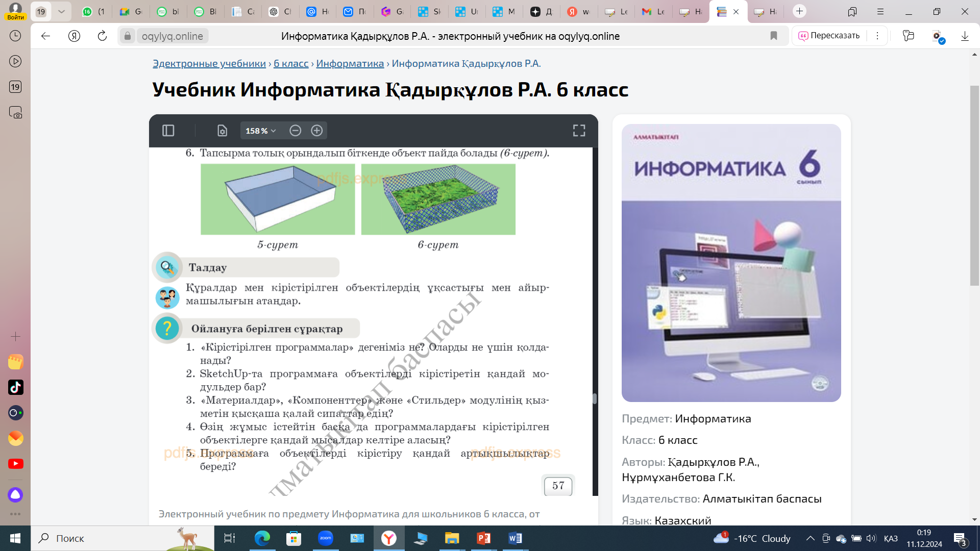The width and height of the screenshot is (980, 551).
Task: Expand the 158% zoom level dropdown
Action: tap(260, 131)
